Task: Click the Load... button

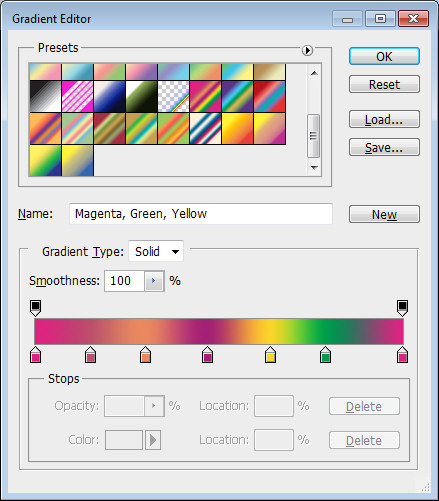Action: pos(384,119)
